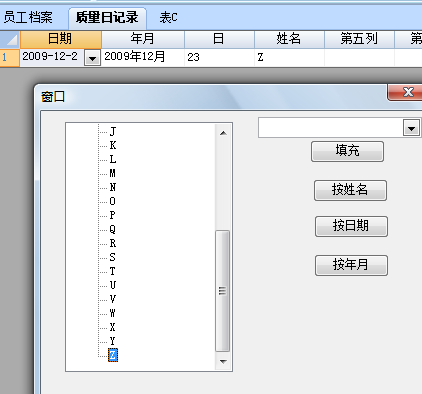Click the tree scrollbar up arrow
Image resolution: width=422 pixels, height=394 pixels.
(x=223, y=133)
